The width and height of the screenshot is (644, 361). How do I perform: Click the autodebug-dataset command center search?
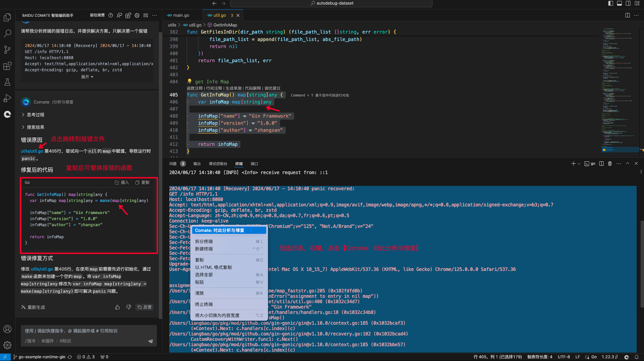(331, 3)
